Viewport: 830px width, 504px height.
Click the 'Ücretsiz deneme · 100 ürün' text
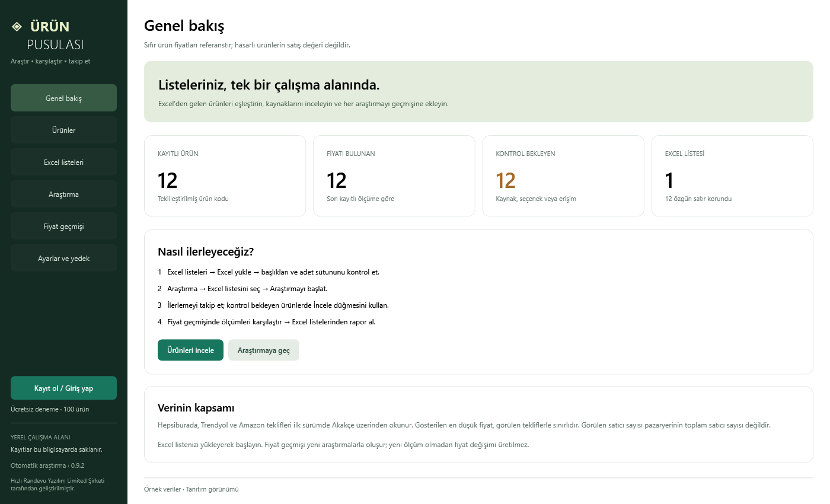point(50,409)
